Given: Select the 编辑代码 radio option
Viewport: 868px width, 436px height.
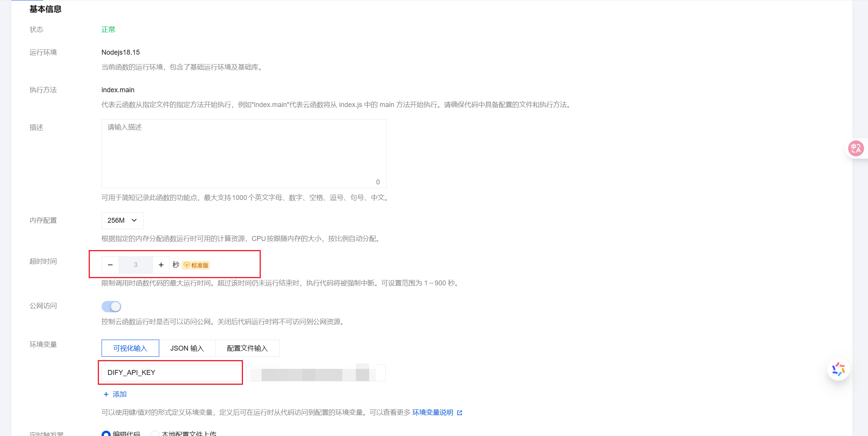Looking at the screenshot, I should [106, 434].
